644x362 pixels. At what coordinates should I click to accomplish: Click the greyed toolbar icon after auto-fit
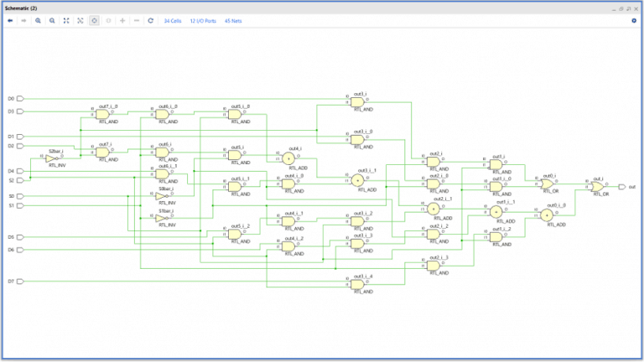tap(108, 20)
